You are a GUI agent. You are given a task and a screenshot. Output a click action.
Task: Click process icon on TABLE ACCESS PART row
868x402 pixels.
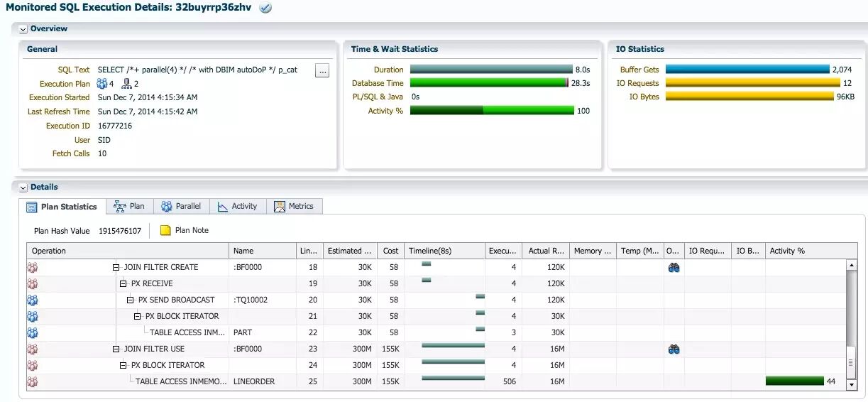pyautogui.click(x=32, y=332)
